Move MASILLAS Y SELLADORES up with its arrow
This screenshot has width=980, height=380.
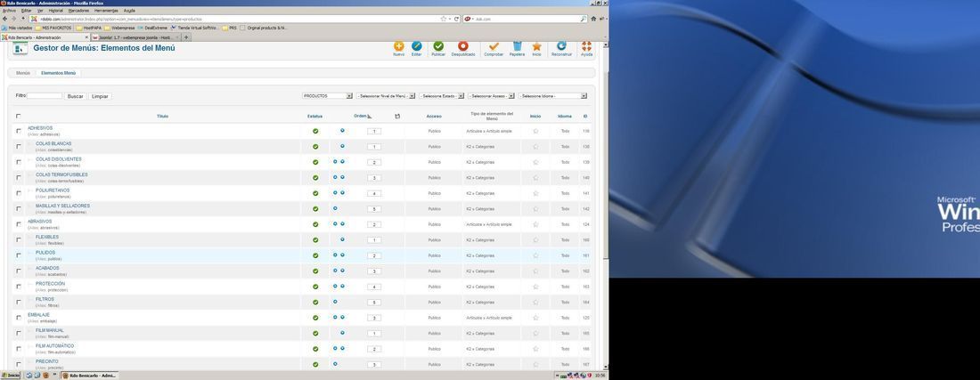click(x=335, y=207)
